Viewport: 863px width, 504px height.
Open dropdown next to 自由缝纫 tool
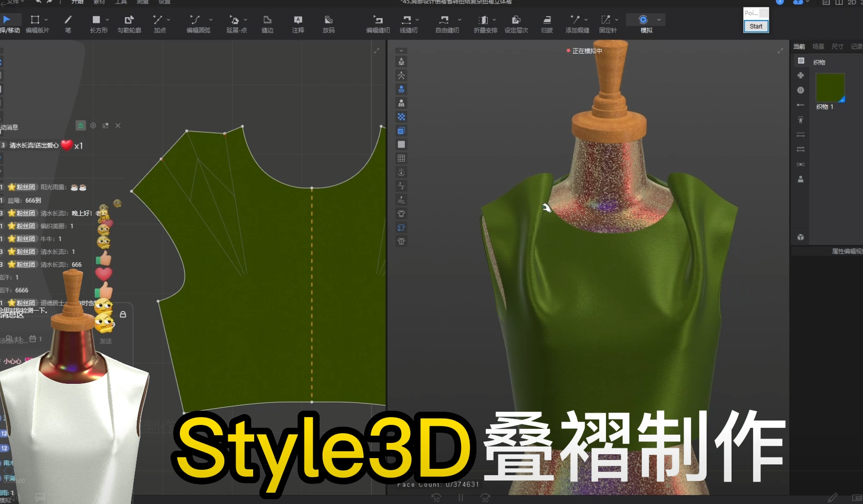click(x=459, y=20)
